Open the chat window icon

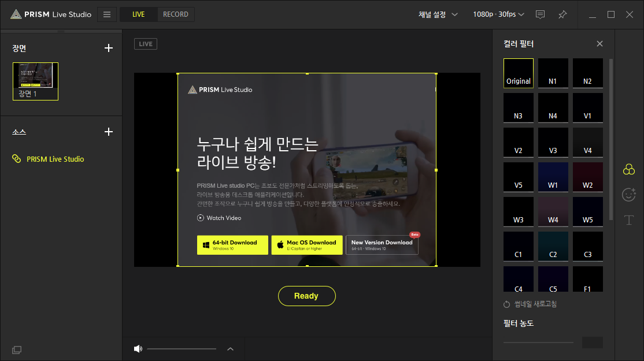[540, 14]
